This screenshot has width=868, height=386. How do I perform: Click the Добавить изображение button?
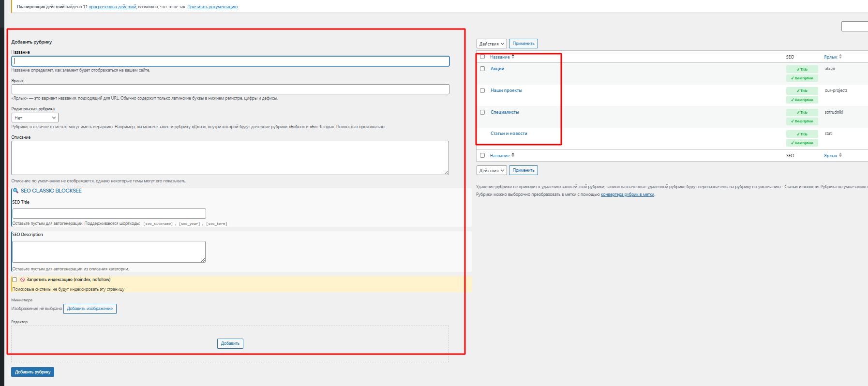pos(90,309)
